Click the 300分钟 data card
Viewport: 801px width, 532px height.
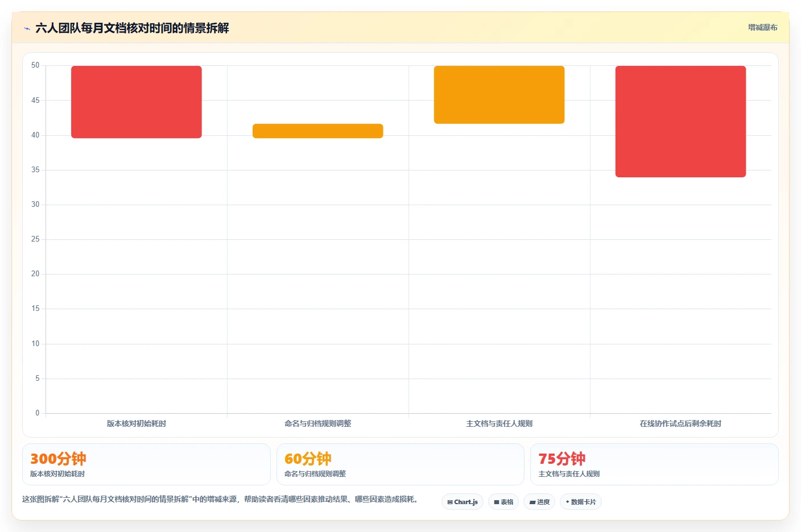pyautogui.click(x=146, y=464)
